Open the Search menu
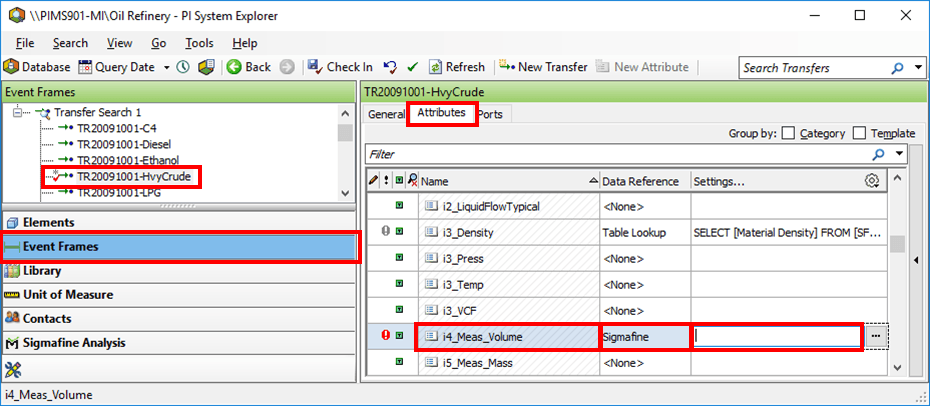Screen dimensions: 930x406 (70, 43)
